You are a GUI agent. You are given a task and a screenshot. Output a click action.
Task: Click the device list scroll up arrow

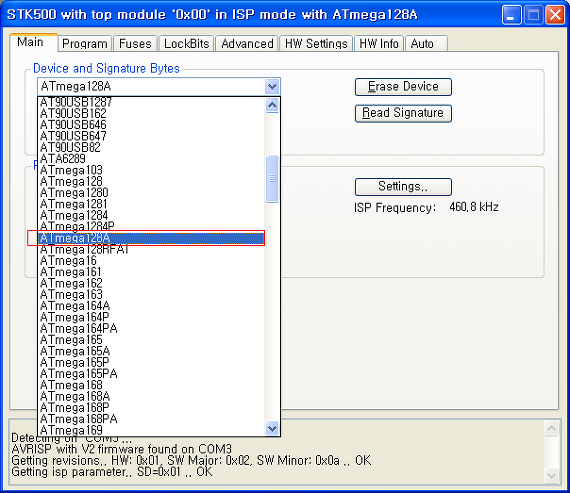pyautogui.click(x=272, y=105)
